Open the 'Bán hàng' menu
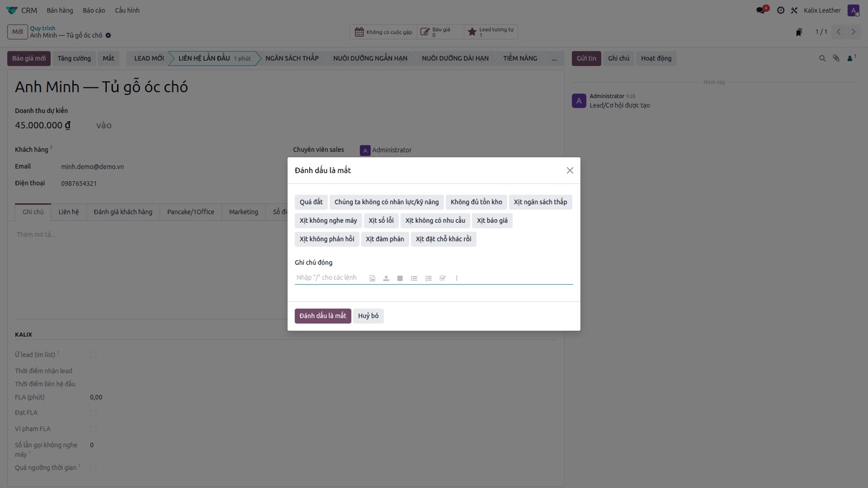 coord(60,10)
